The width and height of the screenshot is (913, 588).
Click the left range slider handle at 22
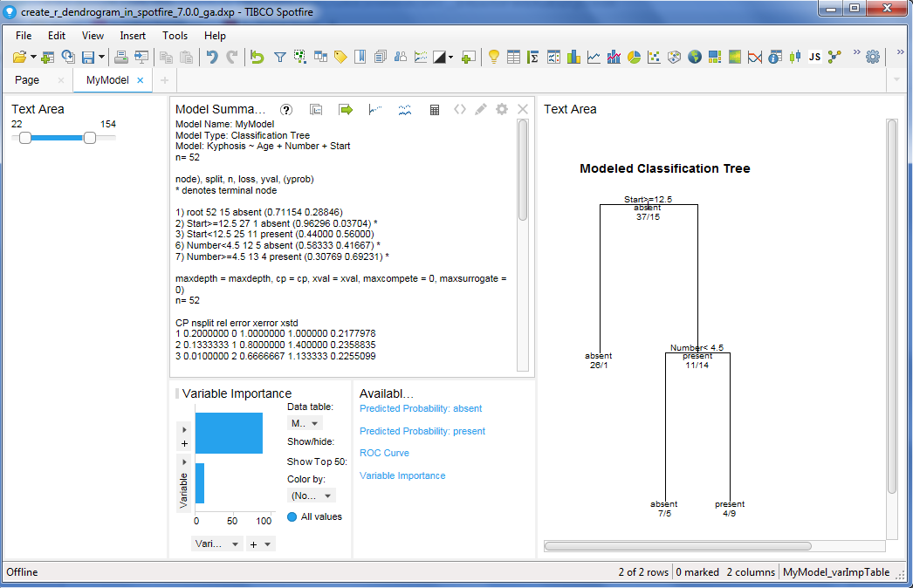[x=25, y=138]
